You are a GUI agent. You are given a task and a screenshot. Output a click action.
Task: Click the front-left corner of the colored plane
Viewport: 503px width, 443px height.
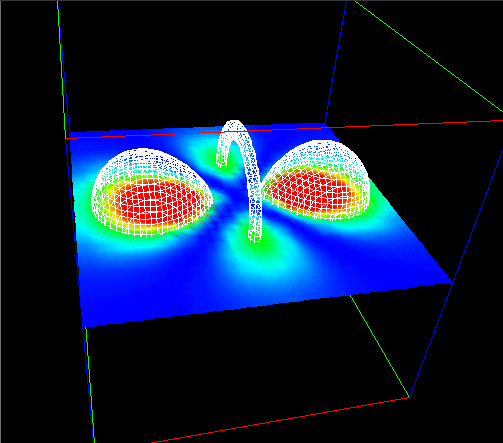[x=84, y=325]
